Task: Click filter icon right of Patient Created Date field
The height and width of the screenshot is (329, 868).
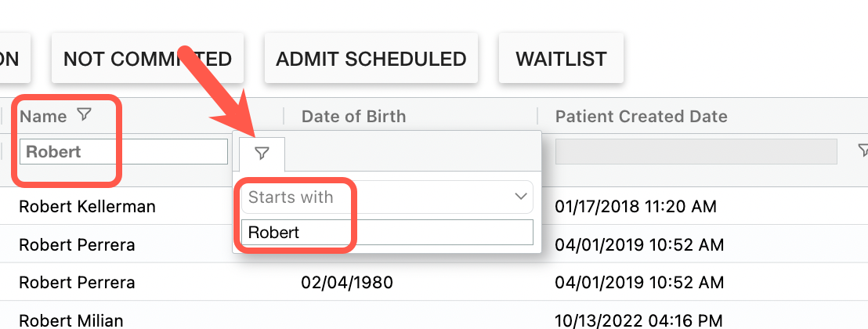Action: 863,150
